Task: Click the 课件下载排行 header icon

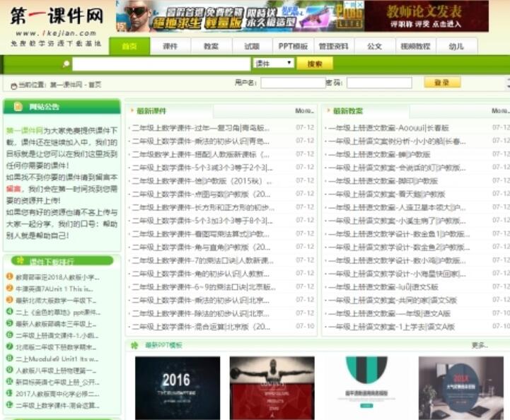Action: pyautogui.click(x=19, y=261)
